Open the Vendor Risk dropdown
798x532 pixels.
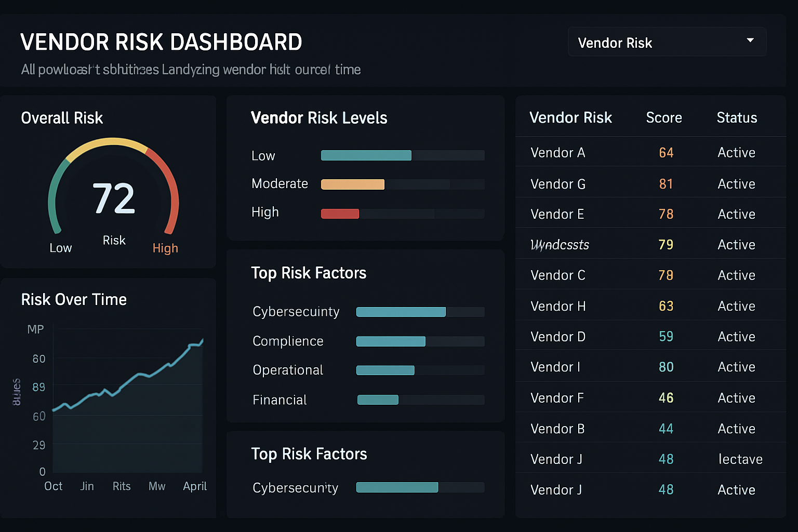pyautogui.click(x=667, y=42)
